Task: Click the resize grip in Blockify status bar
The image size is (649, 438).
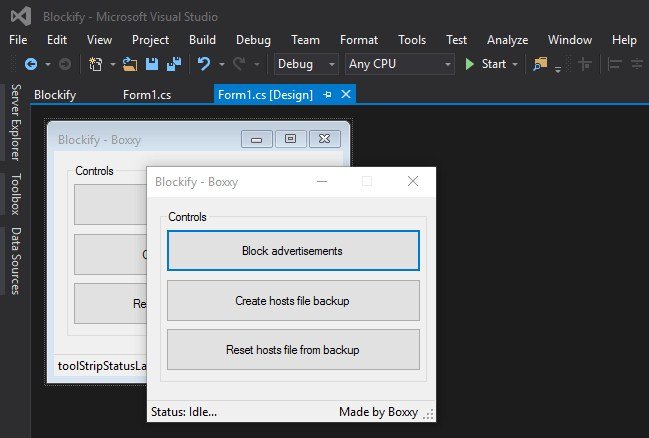Action: (429, 414)
